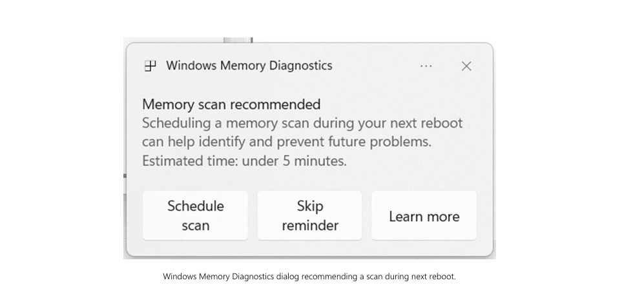Click the "can help identify and prevent" line
The width and height of the screenshot is (644, 307).
(x=286, y=142)
